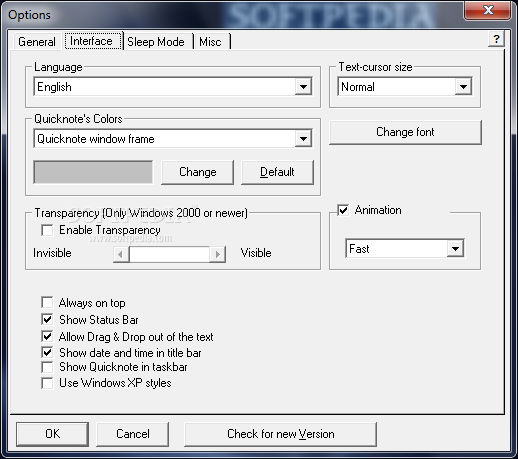Open the Language dropdown showing English

[x=173, y=87]
